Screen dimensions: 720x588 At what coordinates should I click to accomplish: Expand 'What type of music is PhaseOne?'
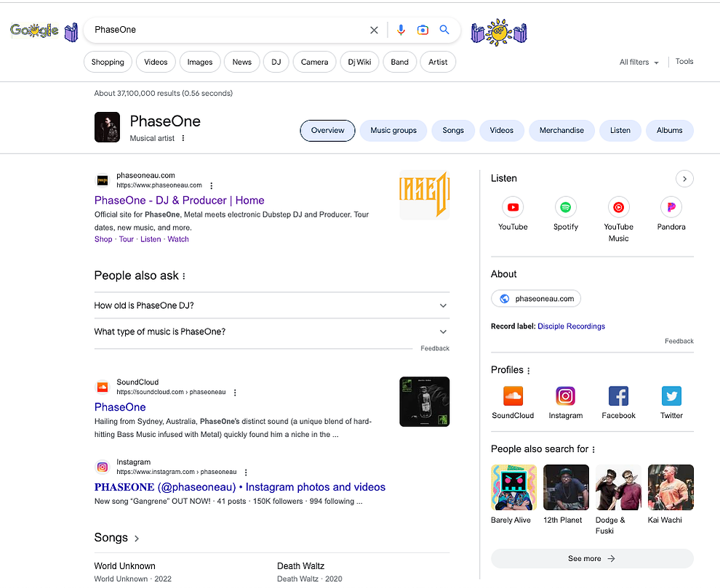tap(272, 332)
